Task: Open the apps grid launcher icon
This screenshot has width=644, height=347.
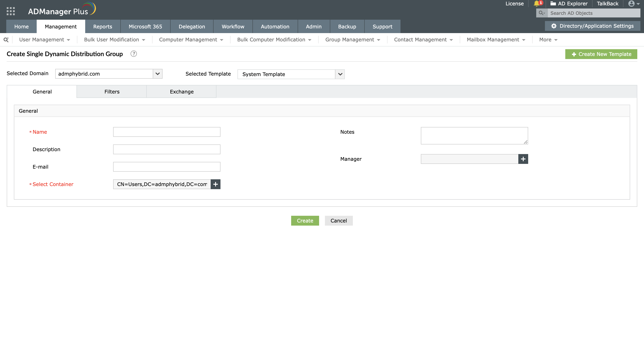Action: (x=11, y=11)
